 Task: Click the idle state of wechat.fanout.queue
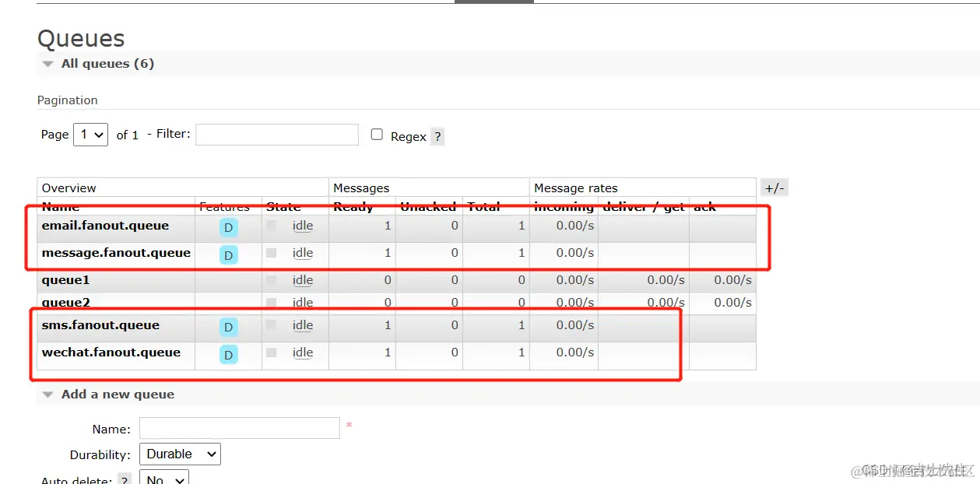point(303,352)
